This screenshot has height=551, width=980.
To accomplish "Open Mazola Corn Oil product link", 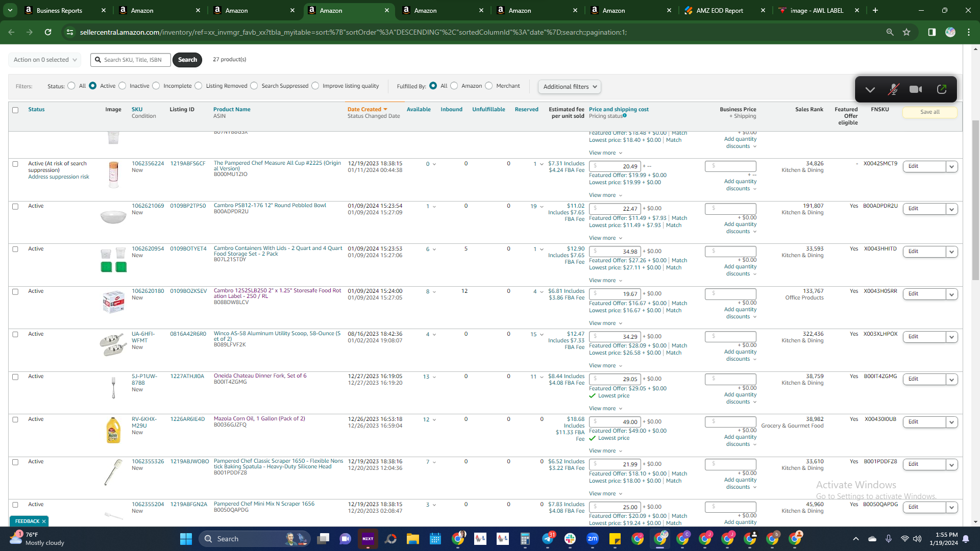I will point(259,419).
